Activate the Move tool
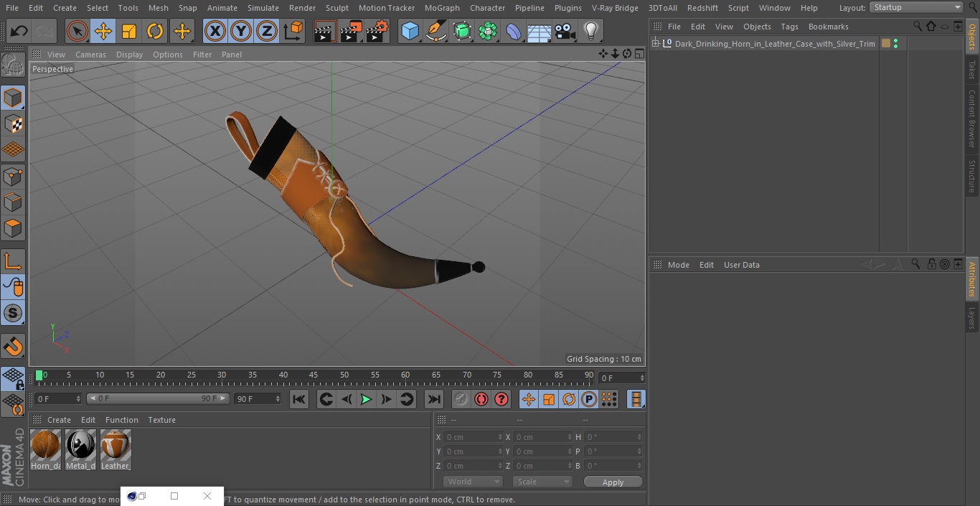The height and width of the screenshot is (506, 980). [103, 31]
